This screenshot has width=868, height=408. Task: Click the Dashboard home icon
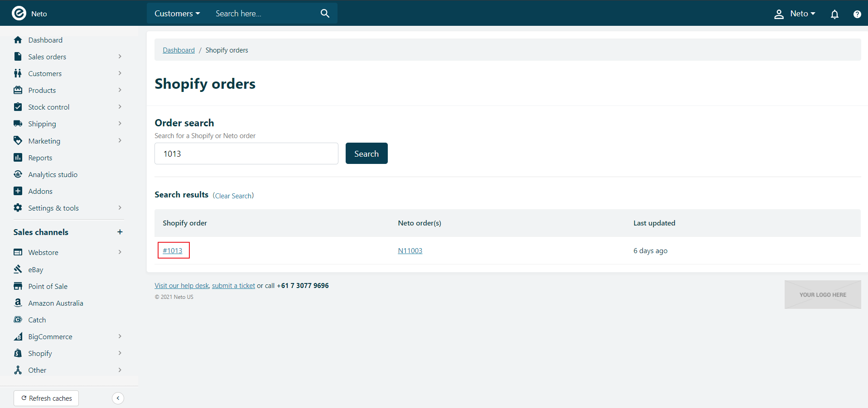pos(18,40)
